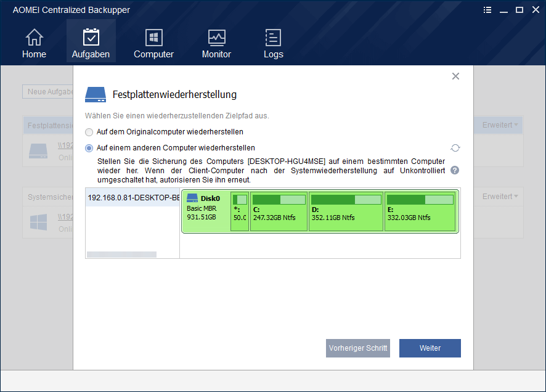Open the Logs tab
This screenshot has width=546, height=392.
[274, 43]
